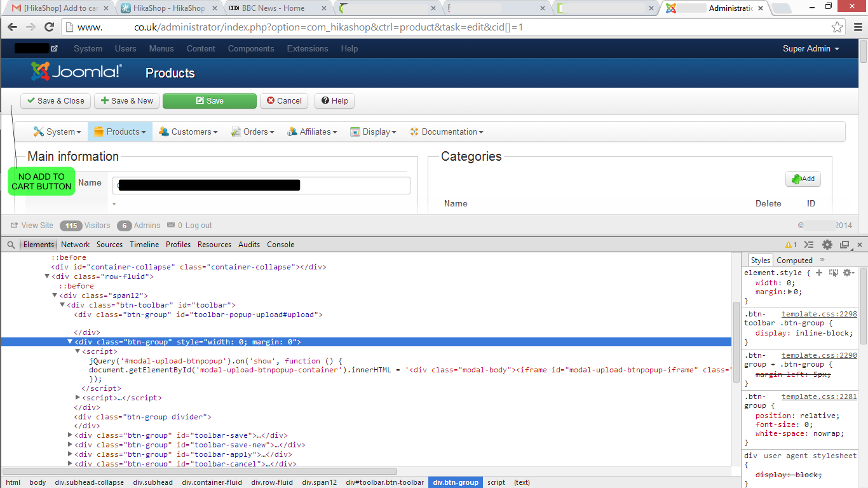868x488 pixels.
Task: Toggle element state selector icon
Action: (834, 273)
